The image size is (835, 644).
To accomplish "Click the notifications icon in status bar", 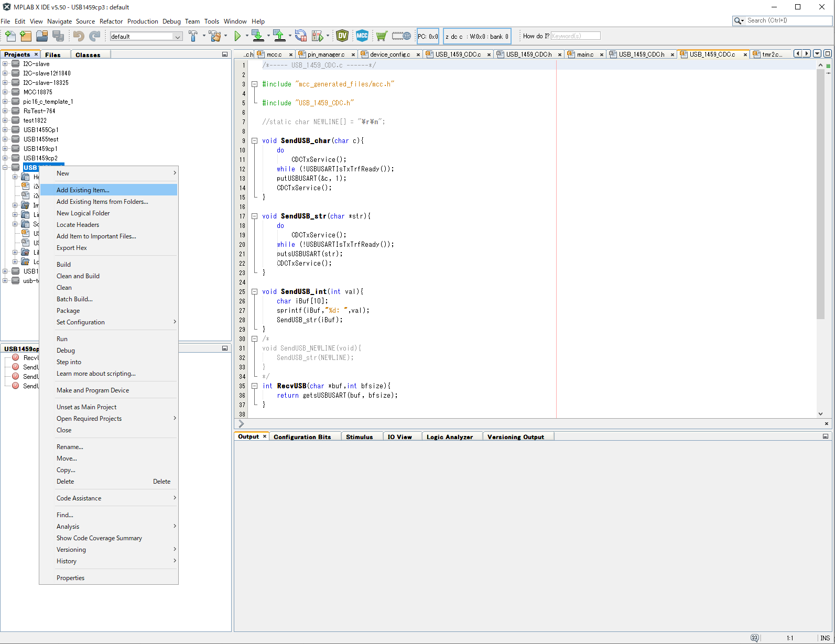I will pos(754,638).
